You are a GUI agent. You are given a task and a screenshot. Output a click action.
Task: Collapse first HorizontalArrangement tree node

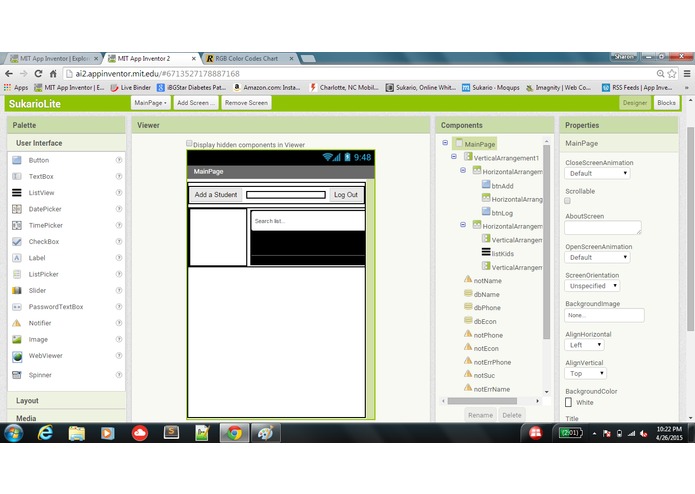[x=463, y=170]
